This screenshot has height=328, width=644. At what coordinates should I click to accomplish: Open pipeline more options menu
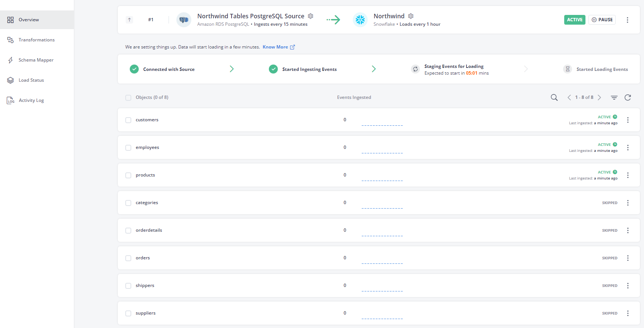tap(627, 20)
